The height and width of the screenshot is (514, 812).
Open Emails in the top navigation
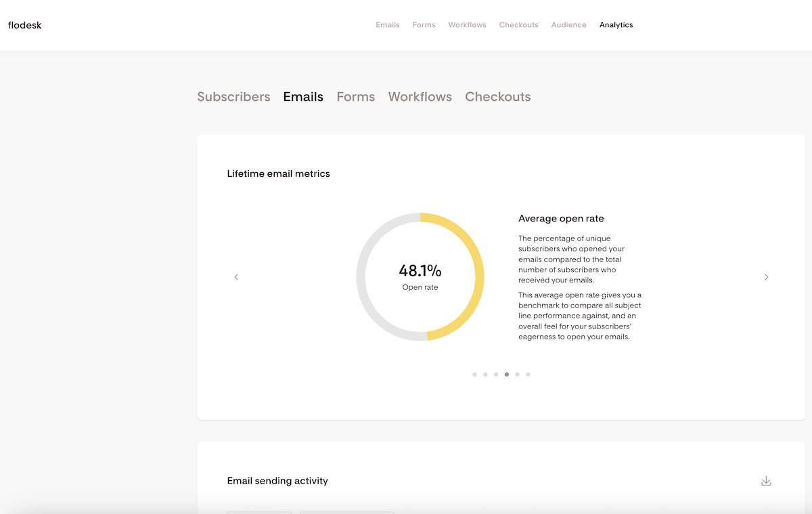(388, 25)
